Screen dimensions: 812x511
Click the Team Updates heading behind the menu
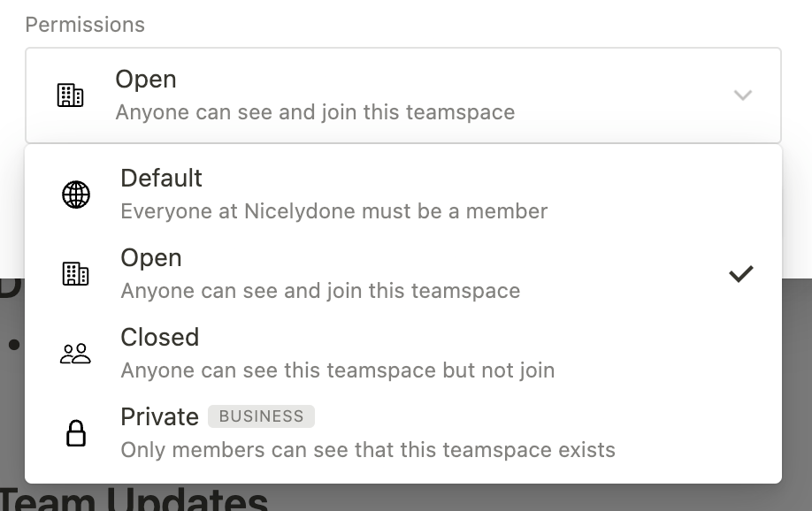click(x=134, y=500)
